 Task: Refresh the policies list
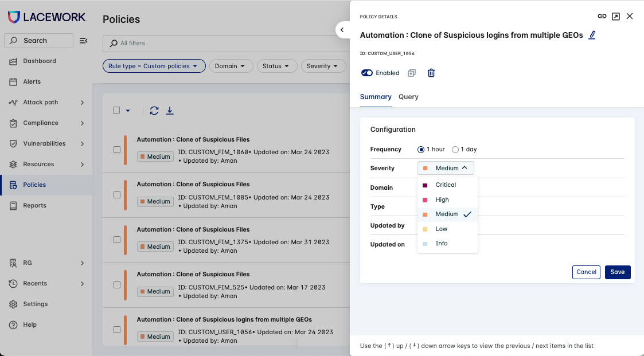point(154,110)
